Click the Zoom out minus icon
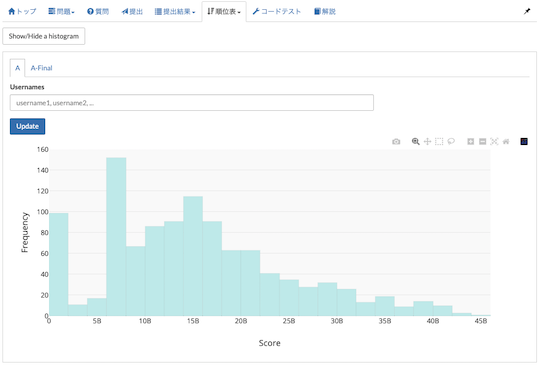 tap(482, 142)
